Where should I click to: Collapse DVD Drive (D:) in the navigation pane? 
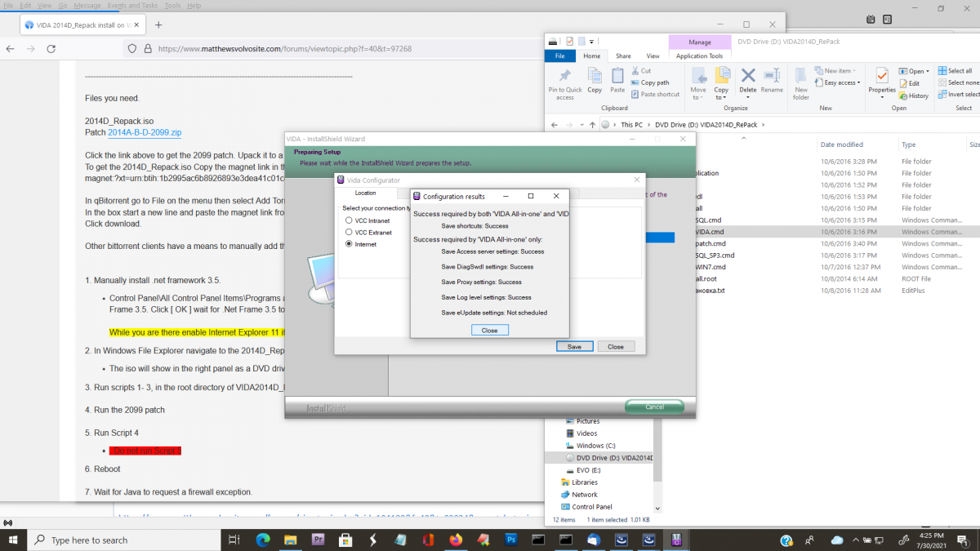pos(559,458)
